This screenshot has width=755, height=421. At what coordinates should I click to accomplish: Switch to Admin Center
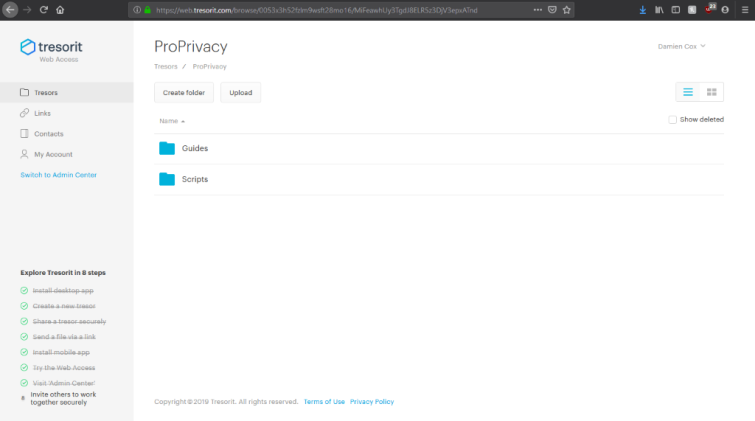pyautogui.click(x=58, y=175)
